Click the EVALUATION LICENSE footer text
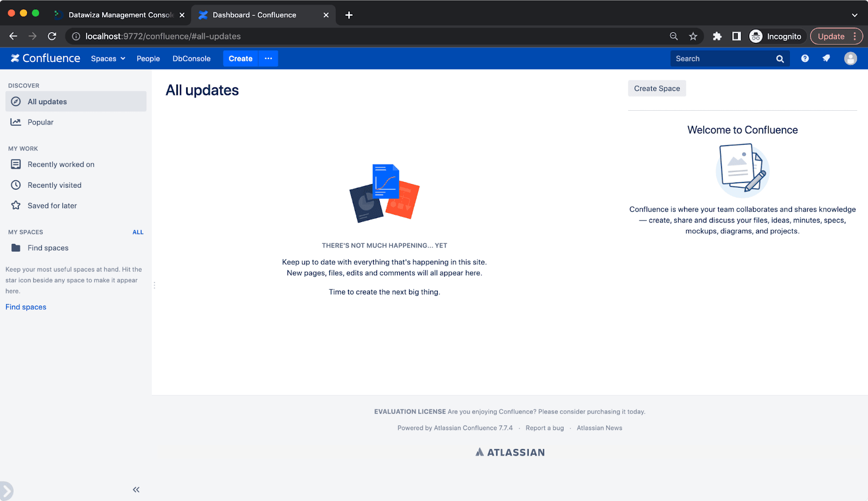Screen dimensions: 868x501 coord(410,411)
